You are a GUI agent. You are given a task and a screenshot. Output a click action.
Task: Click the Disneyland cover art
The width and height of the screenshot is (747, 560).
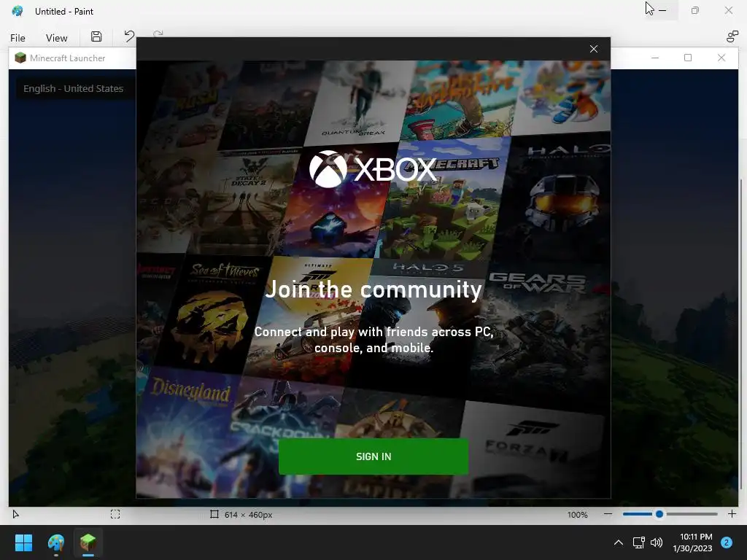coord(188,431)
